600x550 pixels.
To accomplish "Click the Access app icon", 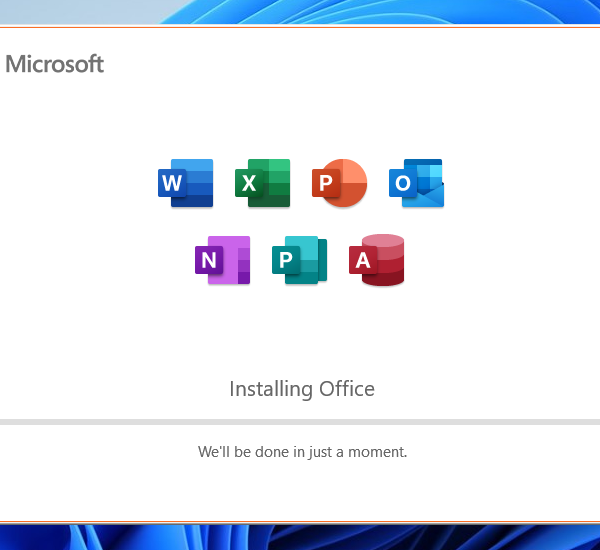I will [x=377, y=260].
